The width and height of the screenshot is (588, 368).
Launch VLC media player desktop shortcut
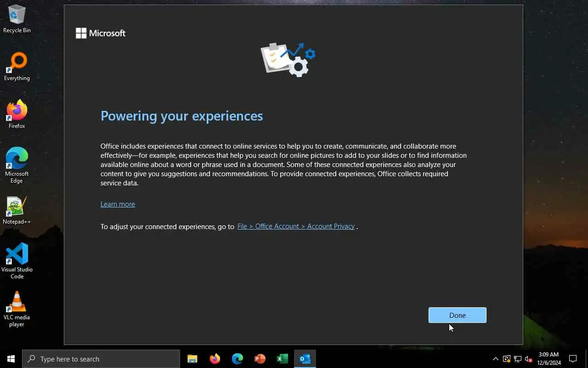(17, 309)
